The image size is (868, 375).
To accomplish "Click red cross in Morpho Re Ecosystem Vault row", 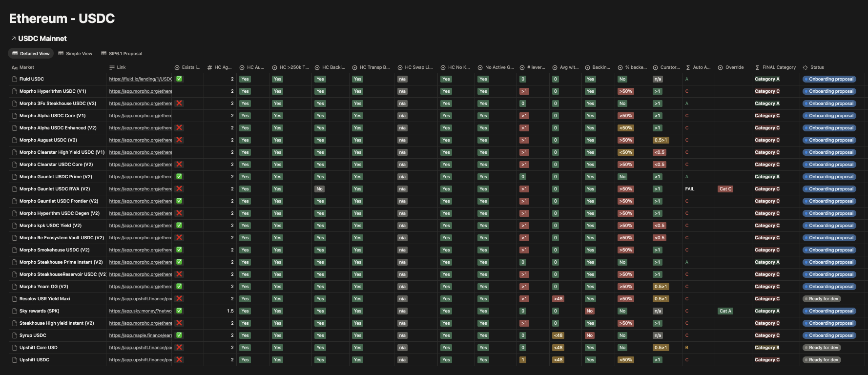I will [179, 237].
